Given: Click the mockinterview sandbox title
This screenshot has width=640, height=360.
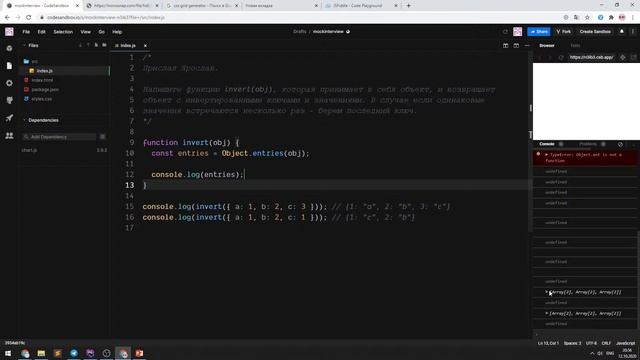Looking at the screenshot, I should pyautogui.click(x=328, y=31).
